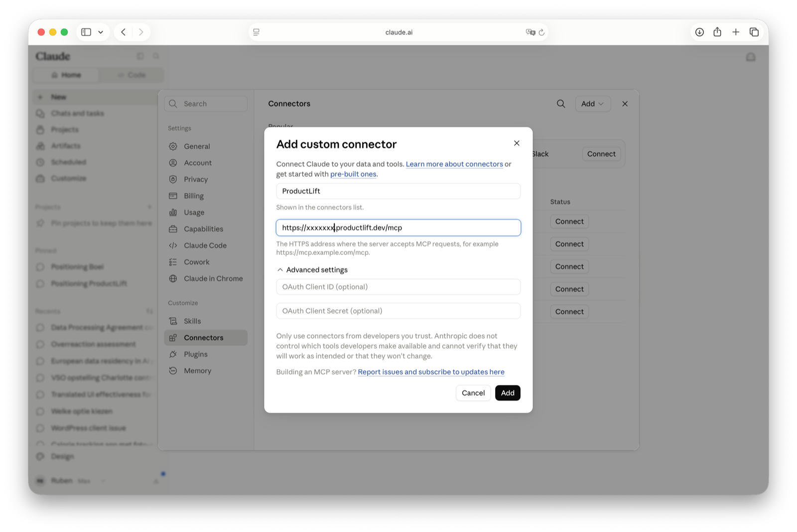Open Usage settings
The width and height of the screenshot is (797, 532).
pyautogui.click(x=206, y=212)
